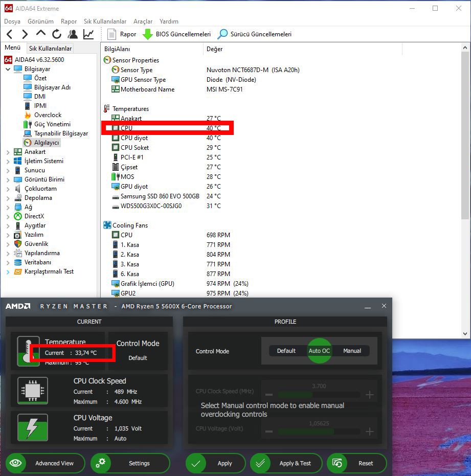Open BIOS Güncellemeleri from the toolbar
Viewport: 471px width, 476px height.
click(x=176, y=34)
